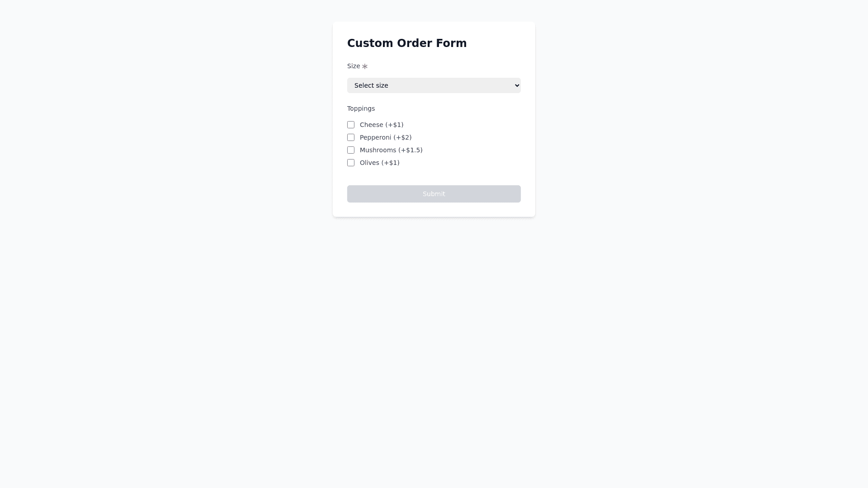Click the Toppings section heading
Image resolution: width=868 pixels, height=488 pixels.
(x=361, y=108)
